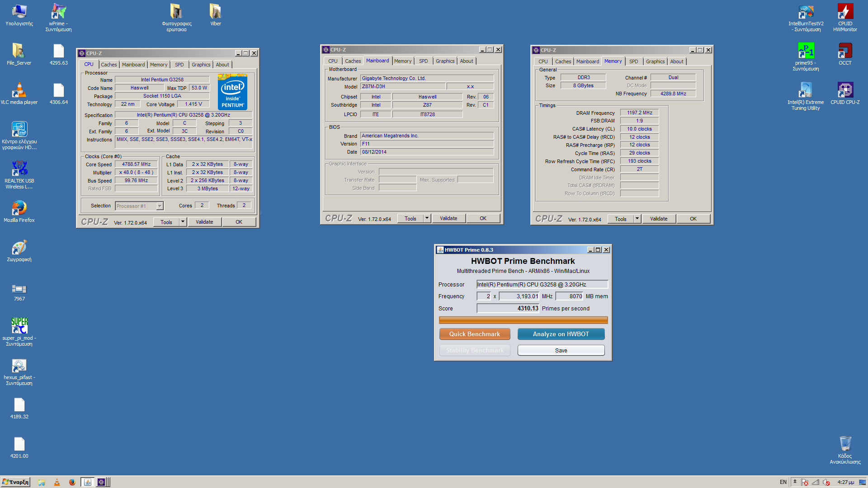The image size is (868, 488).
Task: Select Mainboard tab in right CPU-Z window
Action: 587,61
